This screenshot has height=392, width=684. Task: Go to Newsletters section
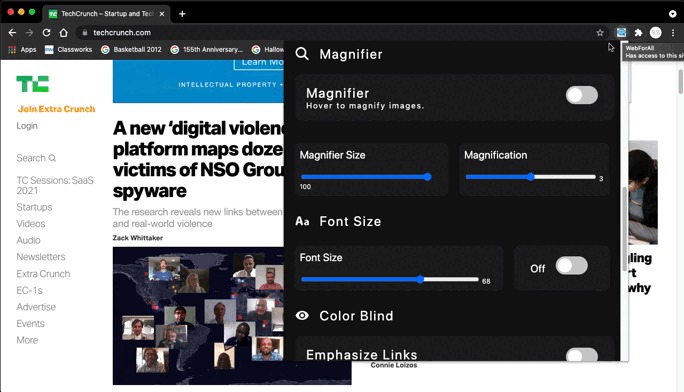point(41,257)
